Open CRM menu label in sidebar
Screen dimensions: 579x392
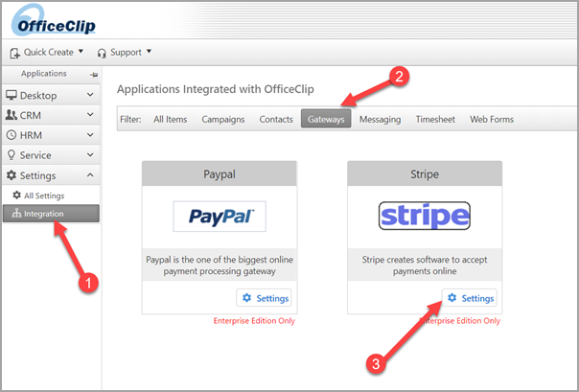click(31, 116)
